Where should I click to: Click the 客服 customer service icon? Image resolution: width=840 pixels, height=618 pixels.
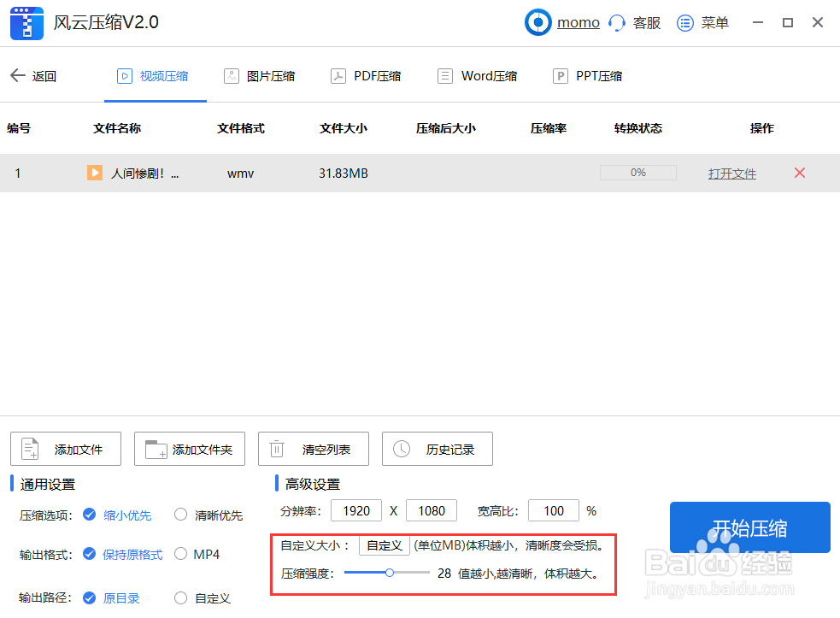[615, 22]
